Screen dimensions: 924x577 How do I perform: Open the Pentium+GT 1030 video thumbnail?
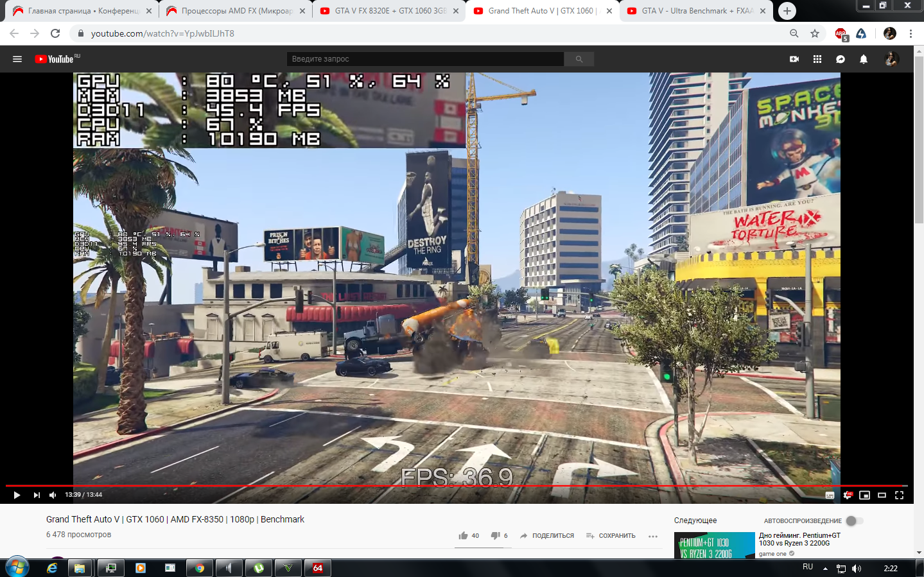[x=715, y=545]
